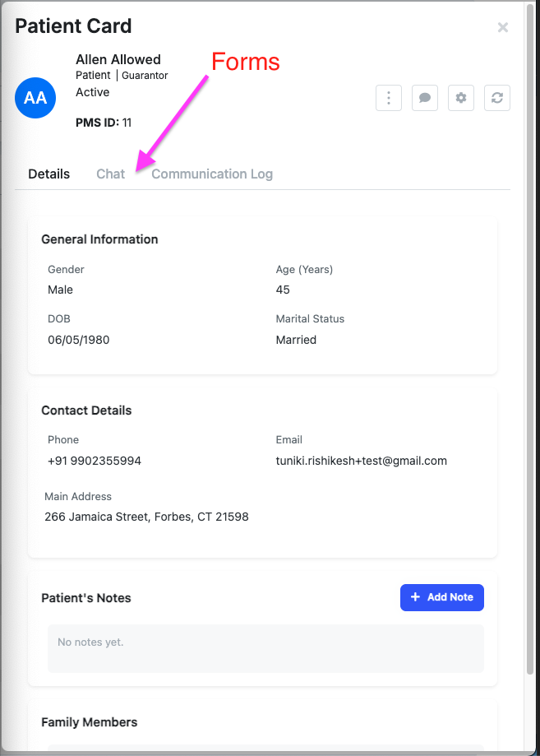Click the patient name Allen Allowed

coord(118,59)
